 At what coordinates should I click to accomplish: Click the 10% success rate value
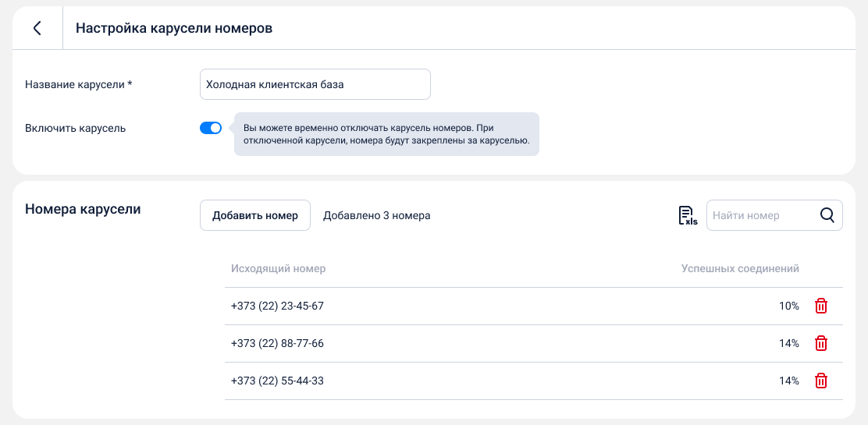coord(788,306)
